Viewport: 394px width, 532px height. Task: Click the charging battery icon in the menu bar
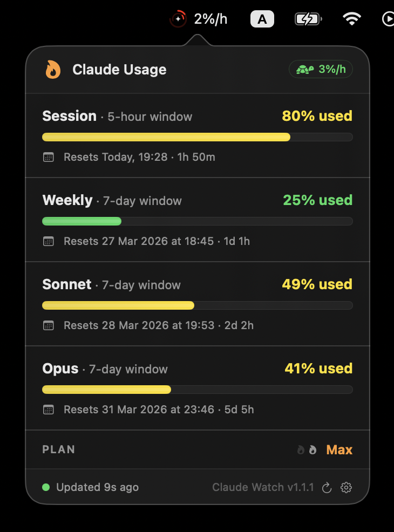308,18
